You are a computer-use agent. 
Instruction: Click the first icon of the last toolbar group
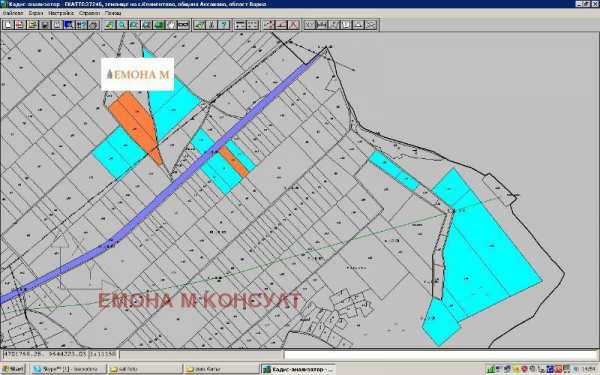click(x=309, y=25)
